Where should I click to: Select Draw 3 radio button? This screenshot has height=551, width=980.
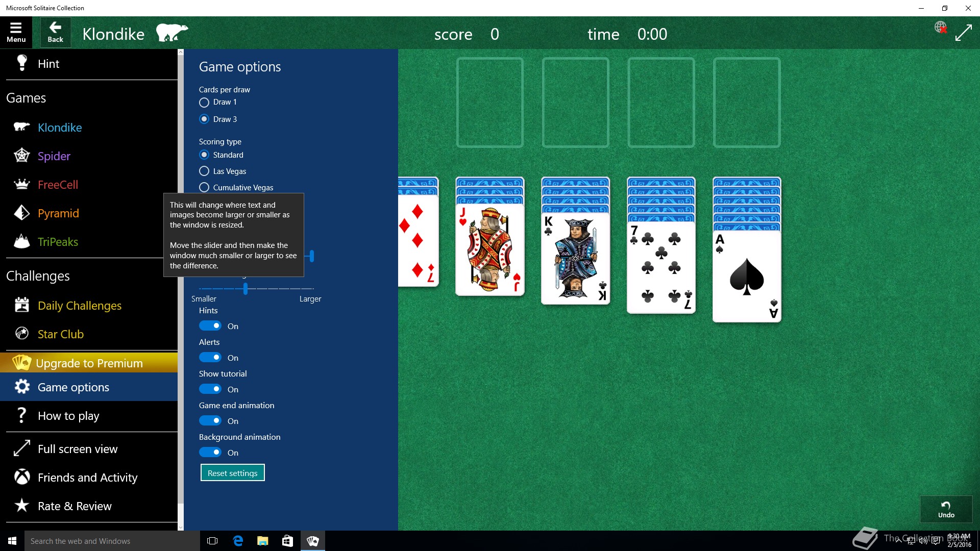[204, 119]
